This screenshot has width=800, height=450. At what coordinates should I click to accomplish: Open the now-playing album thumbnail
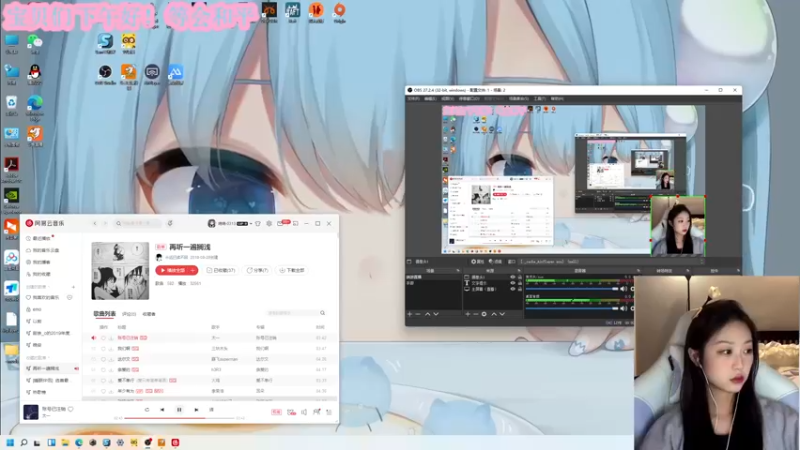click(x=31, y=412)
